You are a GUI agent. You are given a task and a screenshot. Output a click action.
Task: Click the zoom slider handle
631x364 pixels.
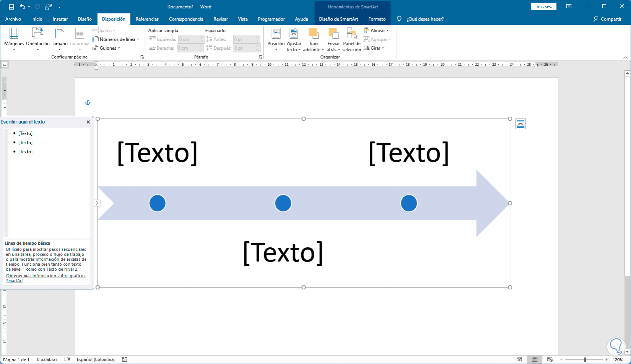click(585, 359)
